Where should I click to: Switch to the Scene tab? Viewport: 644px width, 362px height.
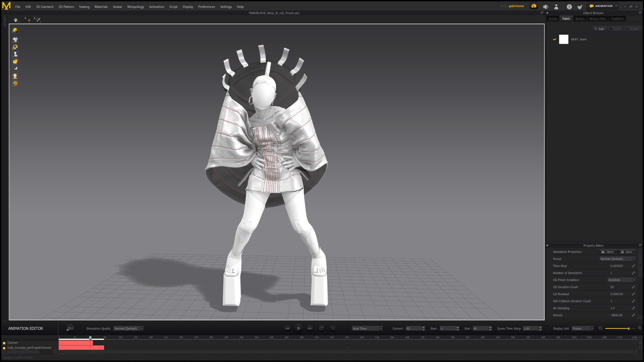553,19
